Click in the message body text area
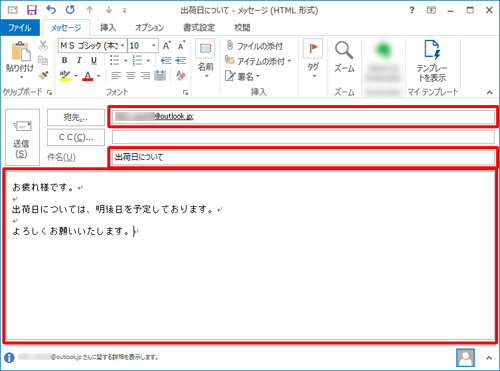 tap(250, 256)
